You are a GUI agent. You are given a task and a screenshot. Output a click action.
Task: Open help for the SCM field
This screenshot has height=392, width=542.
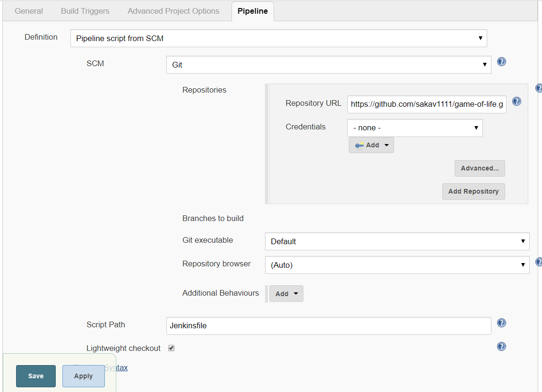pyautogui.click(x=502, y=62)
